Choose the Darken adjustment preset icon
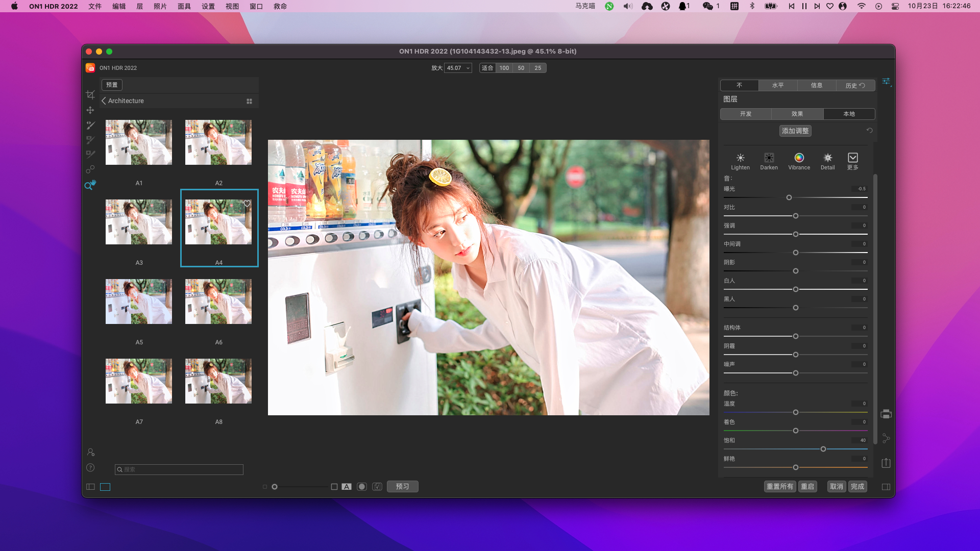This screenshot has width=980, height=551. [x=769, y=158]
